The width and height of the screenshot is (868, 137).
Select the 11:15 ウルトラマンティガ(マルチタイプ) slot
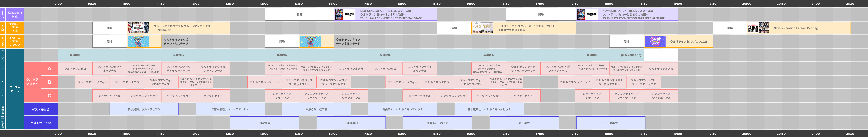(161, 82)
